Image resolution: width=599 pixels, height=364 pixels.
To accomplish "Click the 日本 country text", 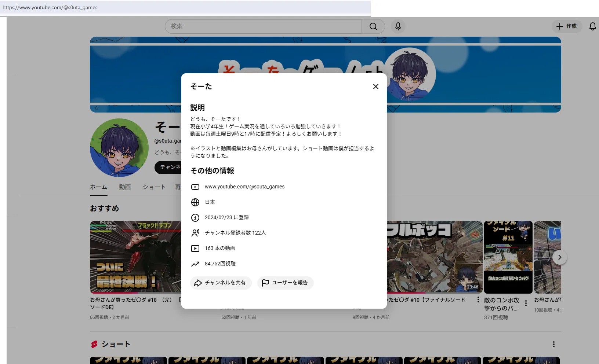I will (x=210, y=202).
